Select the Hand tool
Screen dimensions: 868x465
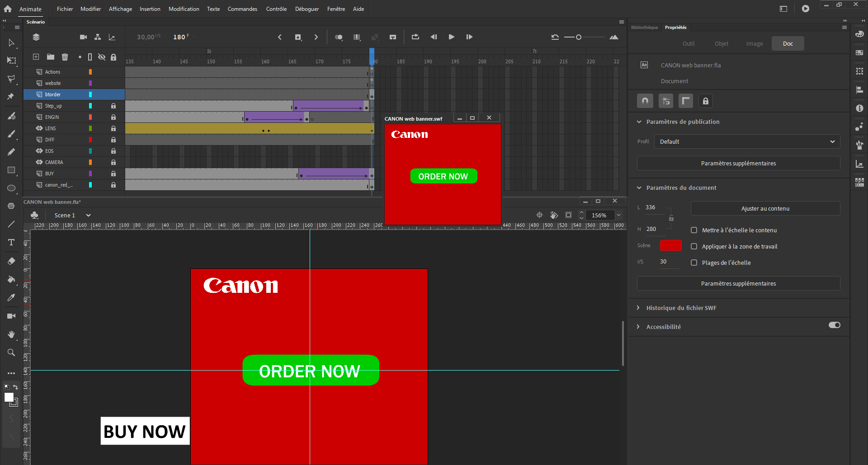[x=11, y=334]
